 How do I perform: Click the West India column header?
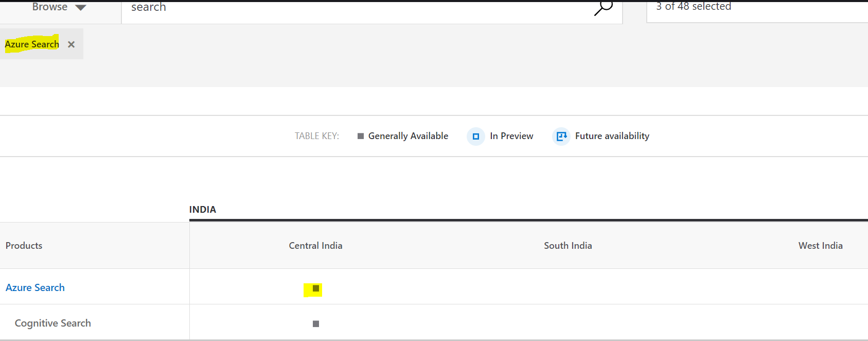click(821, 246)
